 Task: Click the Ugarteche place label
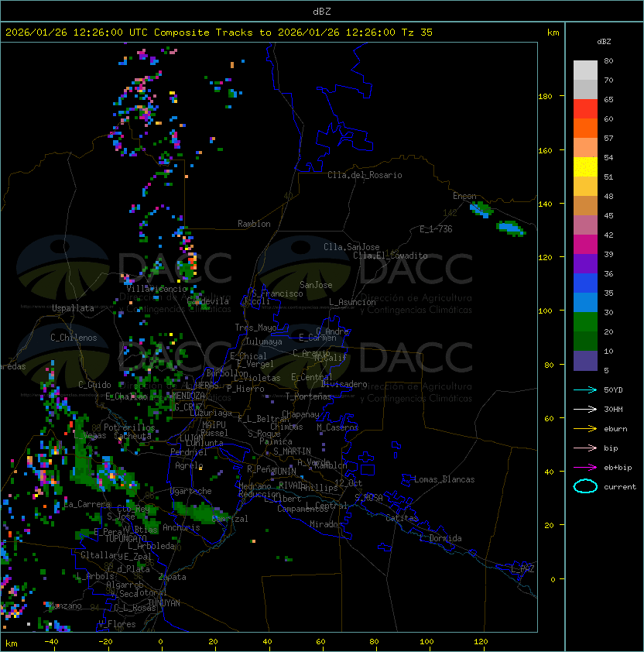coord(191,491)
